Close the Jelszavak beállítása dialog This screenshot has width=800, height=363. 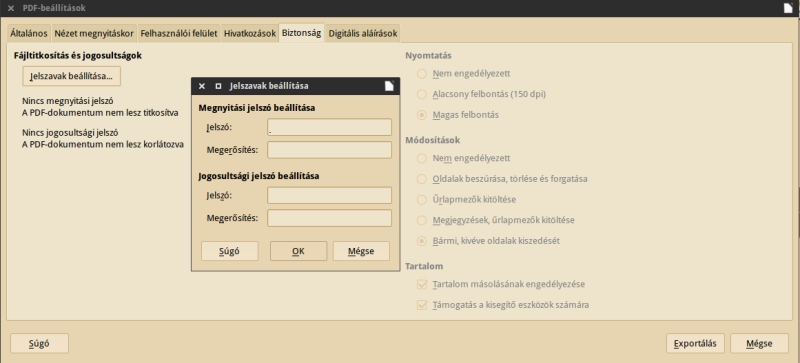point(202,86)
